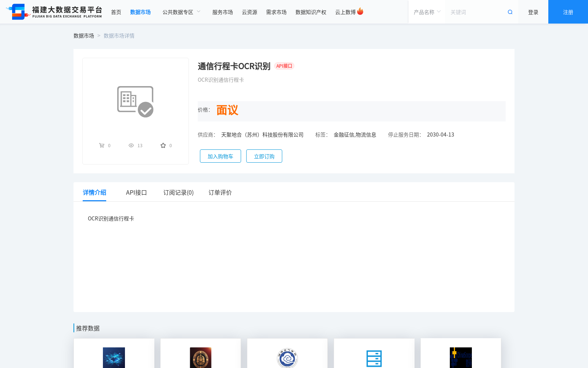Click the star favorite icon
The height and width of the screenshot is (368, 588).
tap(163, 145)
